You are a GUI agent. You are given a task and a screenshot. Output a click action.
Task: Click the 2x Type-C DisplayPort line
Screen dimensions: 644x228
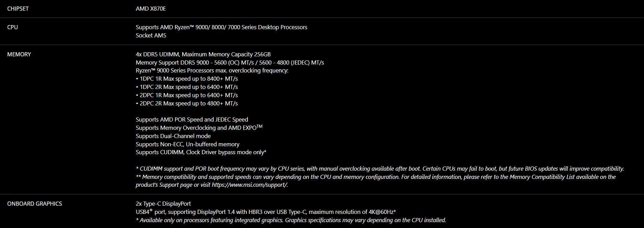coord(163,204)
